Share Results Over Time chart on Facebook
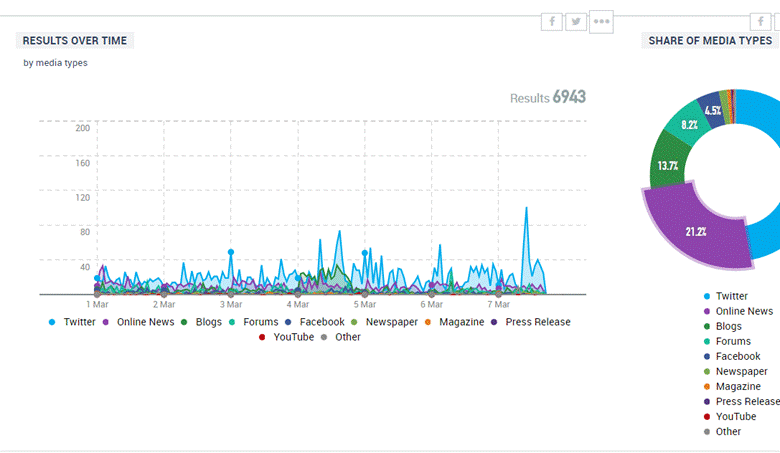Screen dimensions: 780x453 click(552, 22)
